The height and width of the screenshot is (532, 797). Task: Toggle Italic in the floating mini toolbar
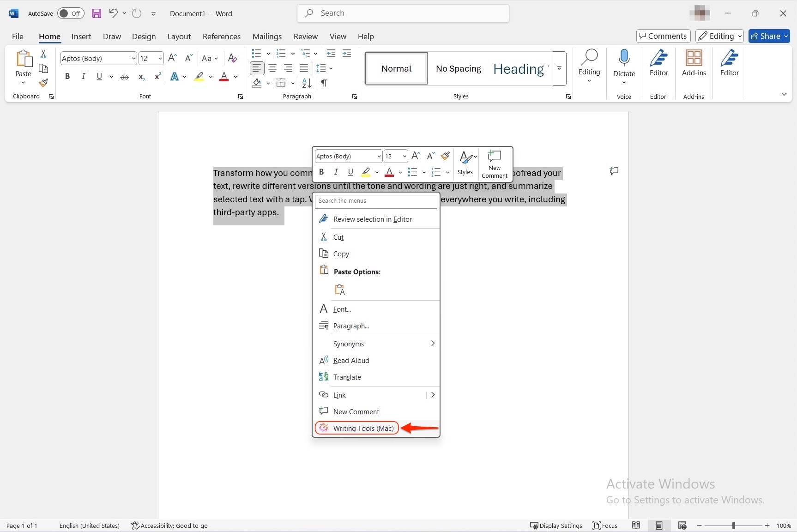[336, 172]
